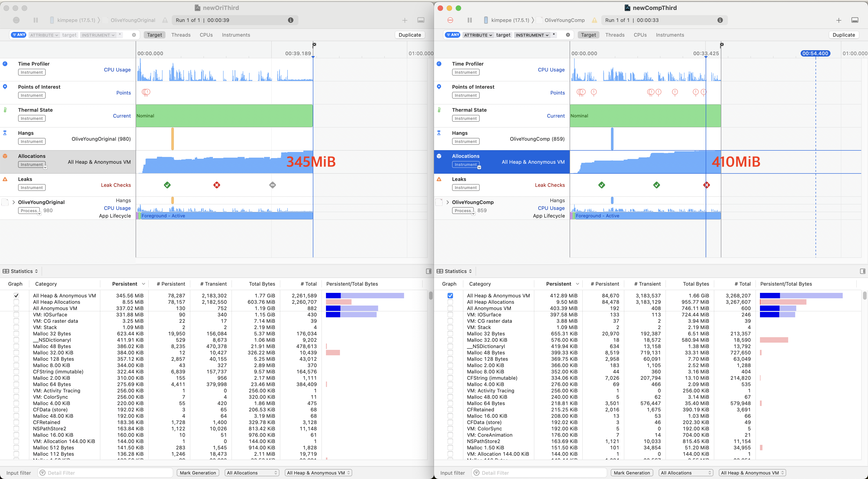Pause recording in newCompThird window
Viewport: 868px width, 479px height.
(470, 20)
